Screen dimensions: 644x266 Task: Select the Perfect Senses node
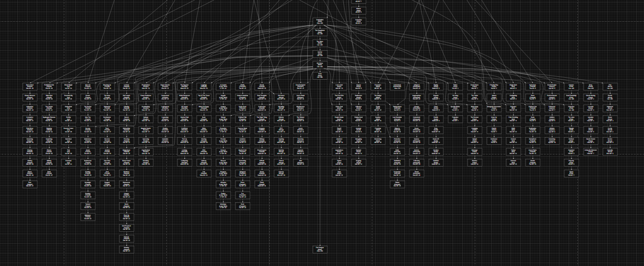pos(552,97)
